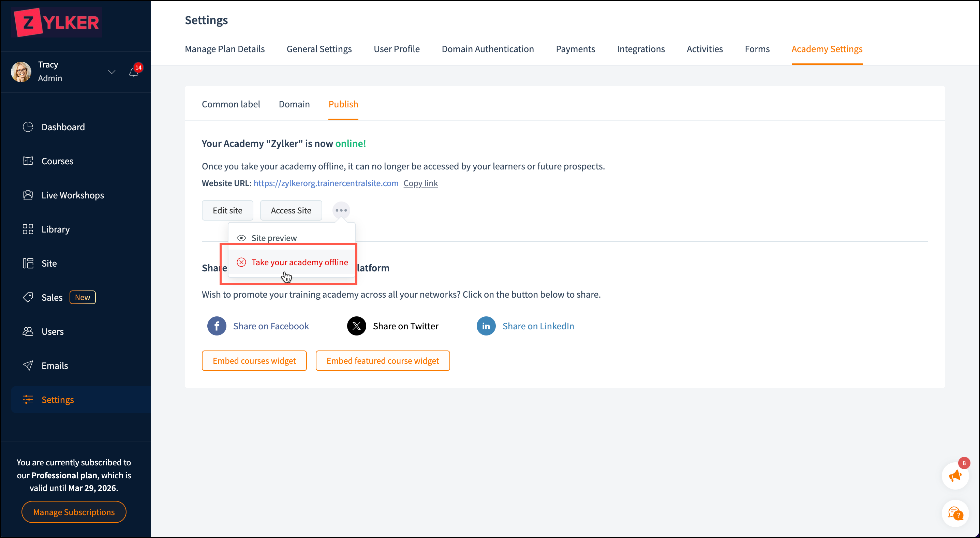The width and height of the screenshot is (980, 538).
Task: Click the notification bell icon
Action: point(134,72)
